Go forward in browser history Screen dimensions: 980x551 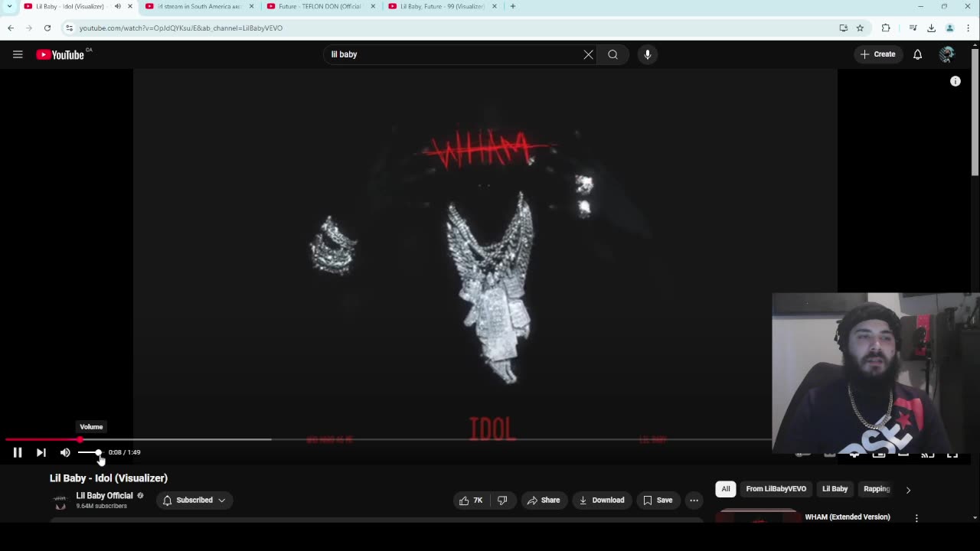29,28
